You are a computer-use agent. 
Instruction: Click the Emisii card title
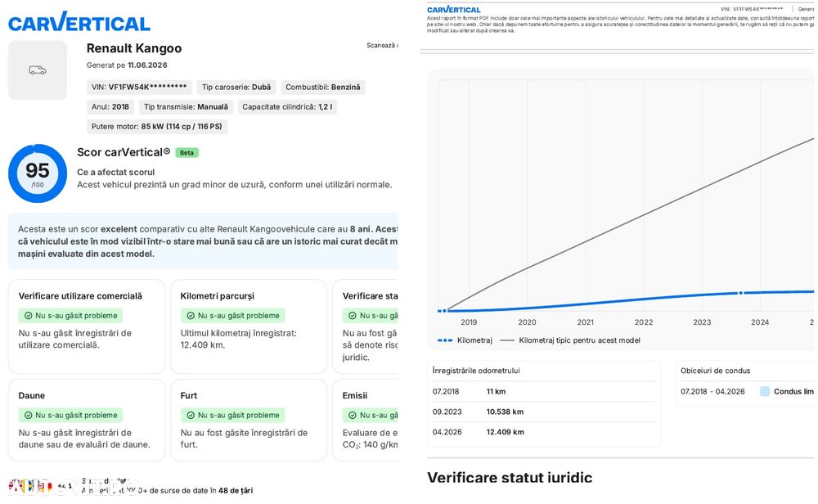[355, 395]
